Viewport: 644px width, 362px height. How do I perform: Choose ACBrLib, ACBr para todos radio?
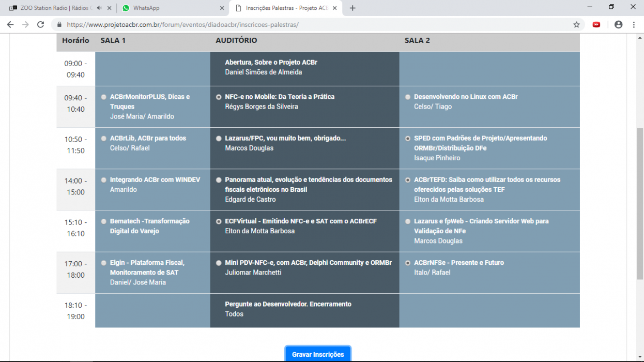click(104, 138)
